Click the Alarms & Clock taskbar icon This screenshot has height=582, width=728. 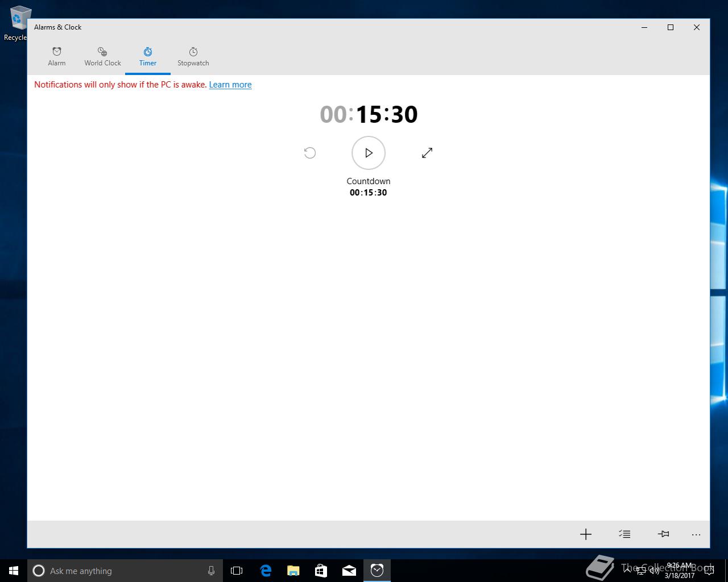[x=377, y=571]
